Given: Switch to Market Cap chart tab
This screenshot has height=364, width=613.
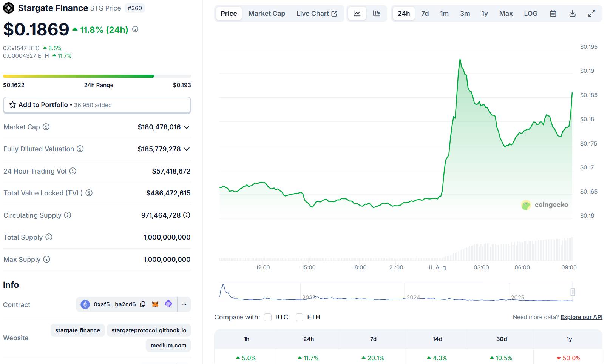Looking at the screenshot, I should coord(267,14).
